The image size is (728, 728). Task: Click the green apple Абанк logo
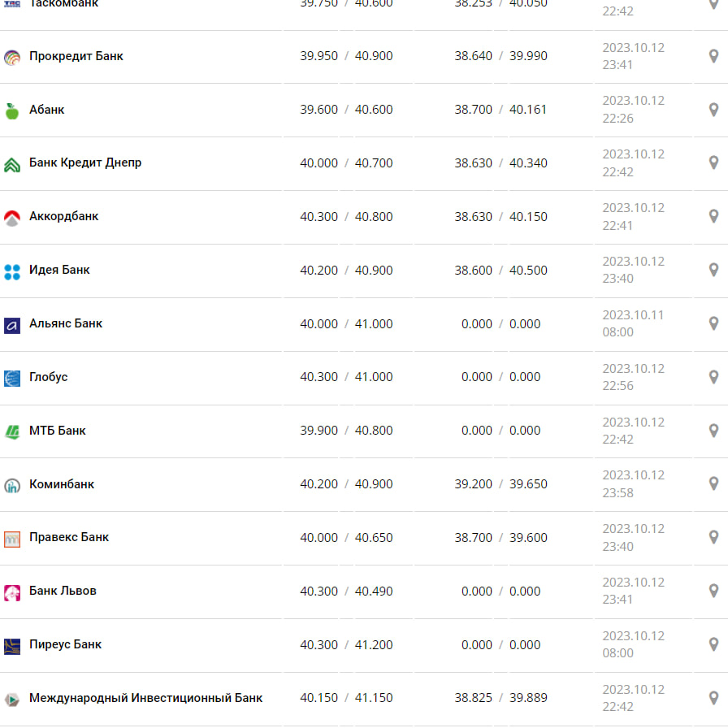coord(11,110)
